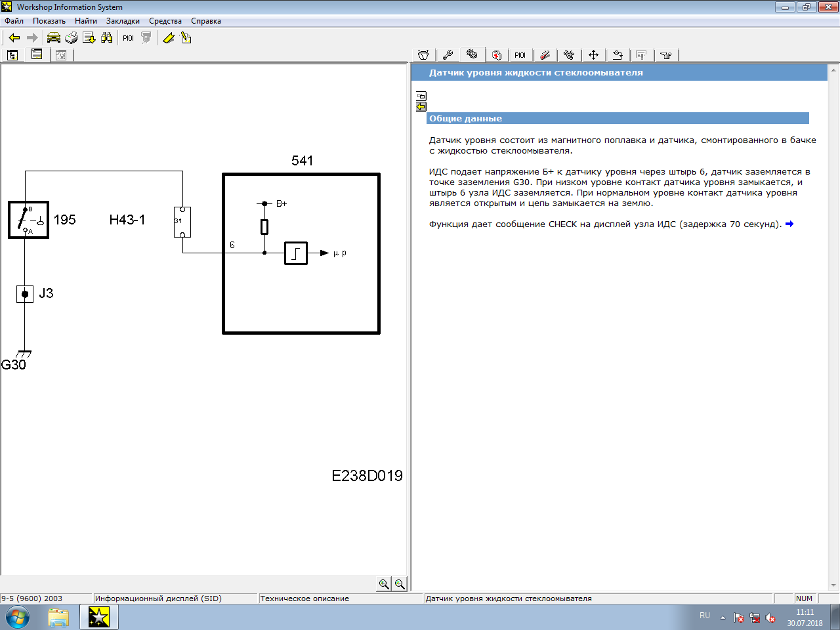Open the Справка menu

click(205, 21)
